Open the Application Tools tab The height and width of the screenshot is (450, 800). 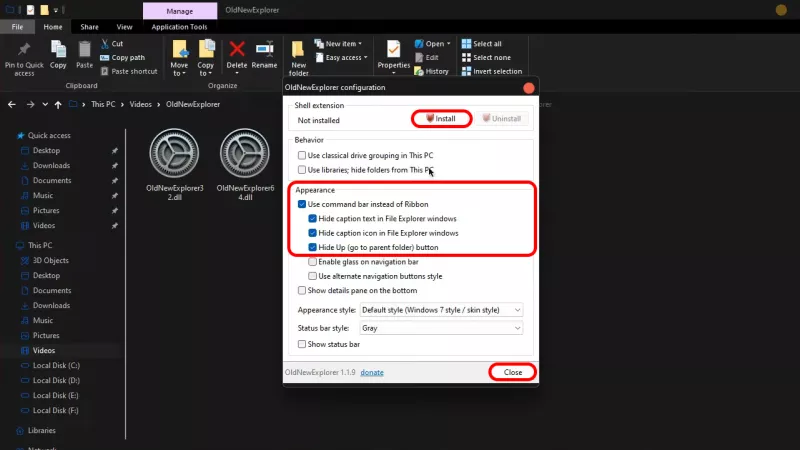pyautogui.click(x=179, y=27)
